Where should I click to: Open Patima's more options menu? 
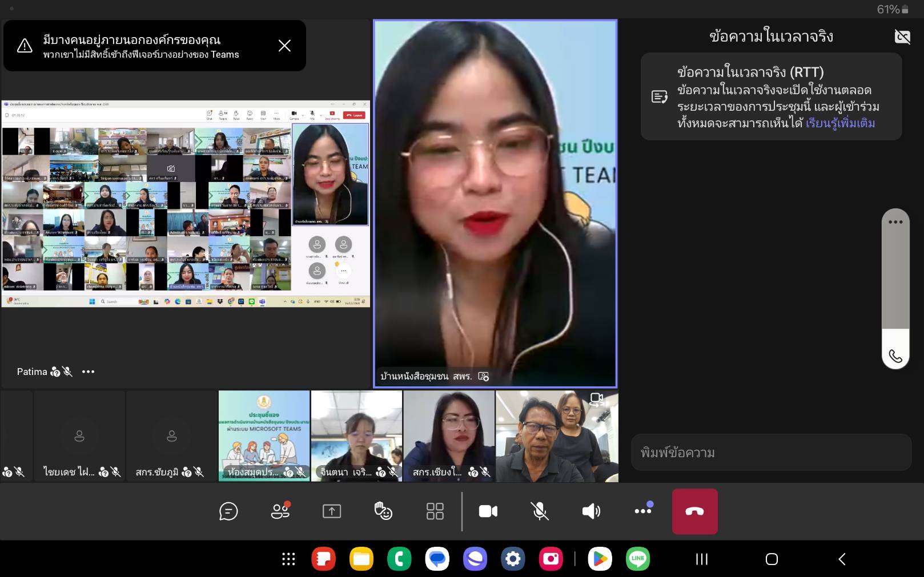click(x=88, y=372)
